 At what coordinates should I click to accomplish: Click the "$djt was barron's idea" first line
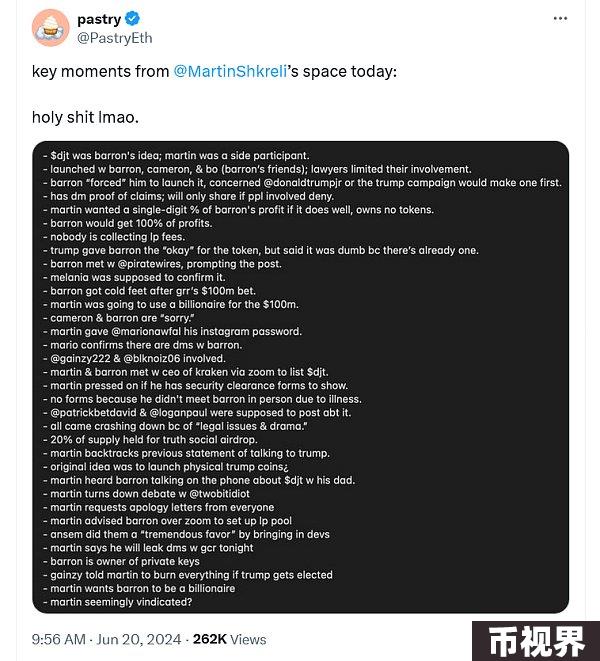point(176,156)
